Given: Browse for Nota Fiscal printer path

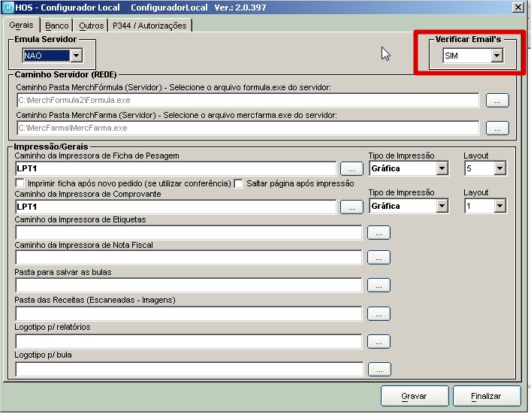Looking at the screenshot, I should point(379,258).
